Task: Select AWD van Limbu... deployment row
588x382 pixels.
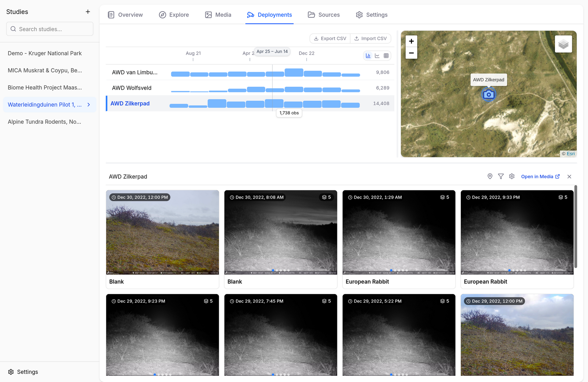Action: click(x=250, y=72)
